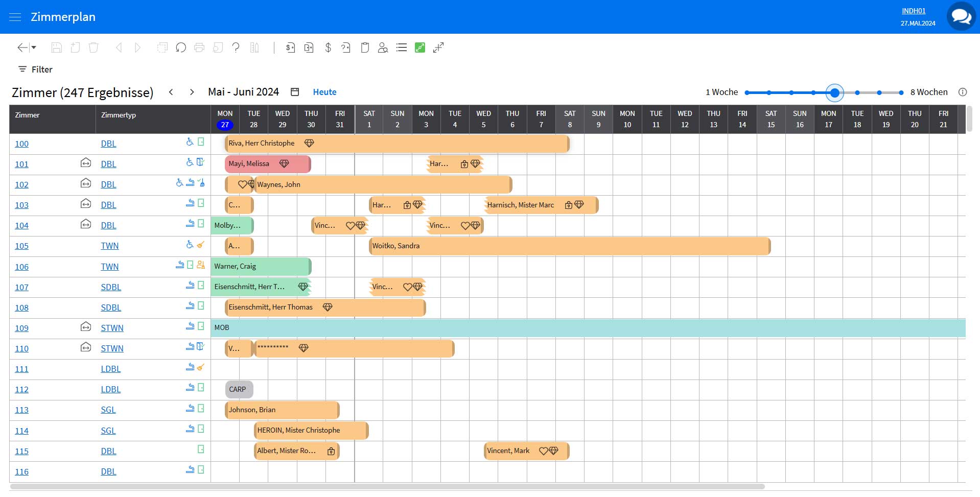Toggle the collapse arrows view icon
This screenshot has width=980, height=497.
pyautogui.click(x=438, y=48)
